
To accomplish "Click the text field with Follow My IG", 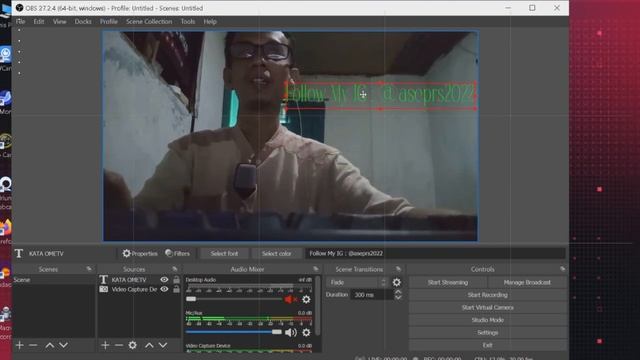I will pyautogui.click(x=436, y=253).
